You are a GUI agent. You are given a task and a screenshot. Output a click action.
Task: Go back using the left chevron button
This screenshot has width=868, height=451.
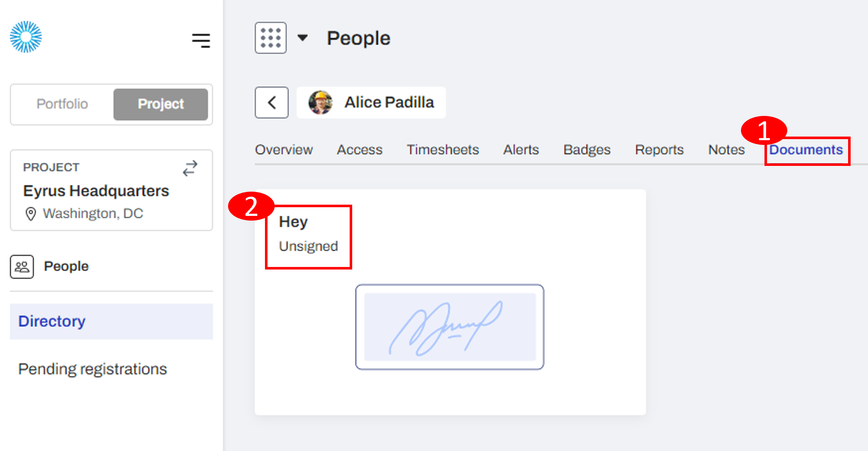pos(271,103)
